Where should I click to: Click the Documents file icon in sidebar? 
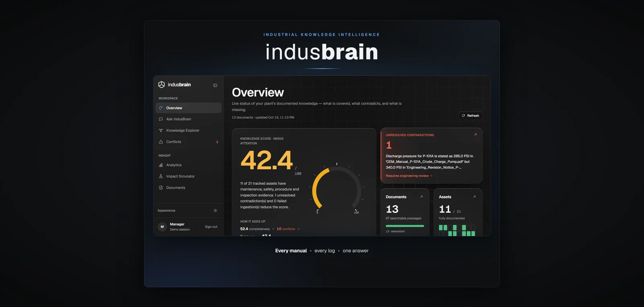click(161, 188)
